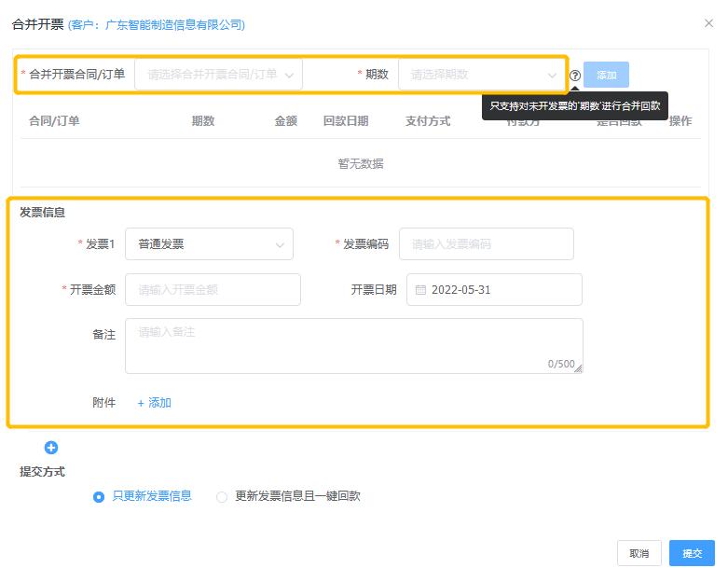Click the question mark help icon
This screenshot has height=582, width=728.
click(x=575, y=76)
